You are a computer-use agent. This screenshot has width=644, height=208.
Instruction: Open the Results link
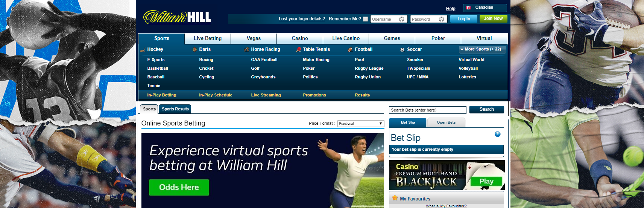(362, 95)
